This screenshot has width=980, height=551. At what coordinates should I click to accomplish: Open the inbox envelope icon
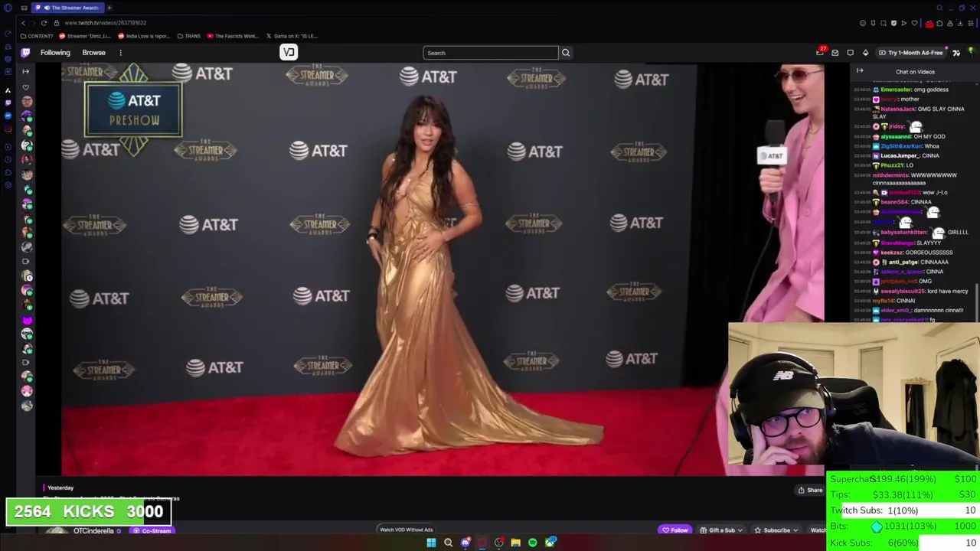click(x=835, y=53)
